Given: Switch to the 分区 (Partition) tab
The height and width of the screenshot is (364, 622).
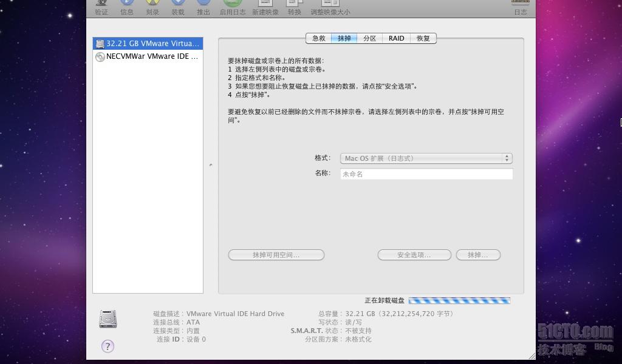Looking at the screenshot, I should [x=369, y=38].
